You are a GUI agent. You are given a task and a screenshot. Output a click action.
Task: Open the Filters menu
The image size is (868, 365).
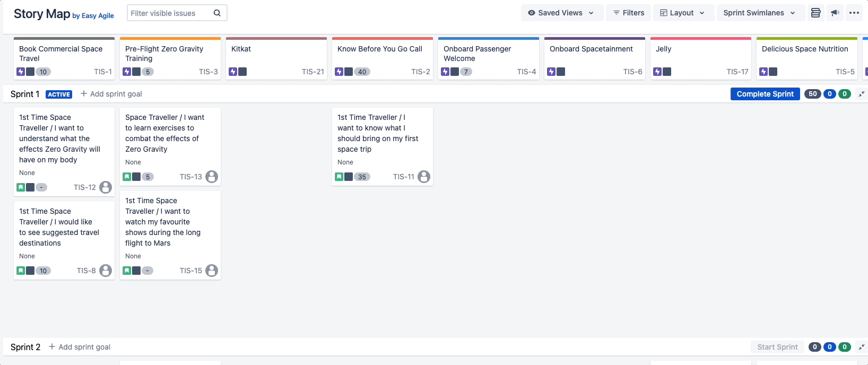point(629,13)
